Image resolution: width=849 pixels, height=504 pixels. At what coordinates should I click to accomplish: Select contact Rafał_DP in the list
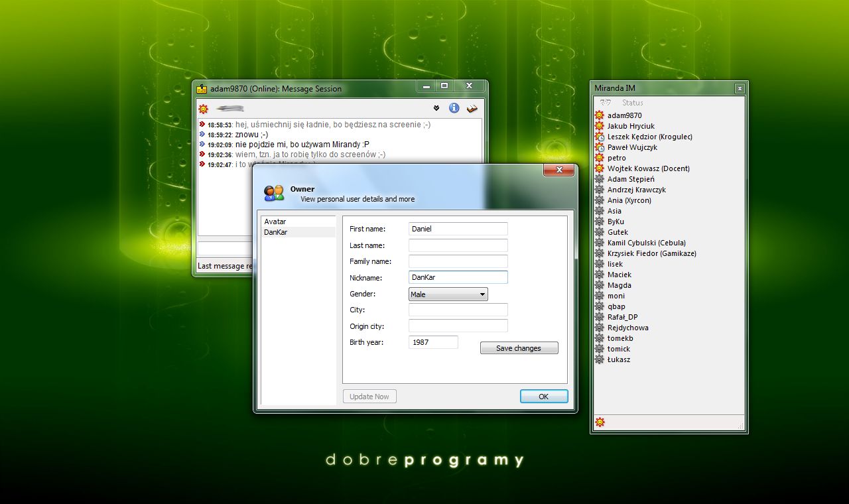(669, 317)
